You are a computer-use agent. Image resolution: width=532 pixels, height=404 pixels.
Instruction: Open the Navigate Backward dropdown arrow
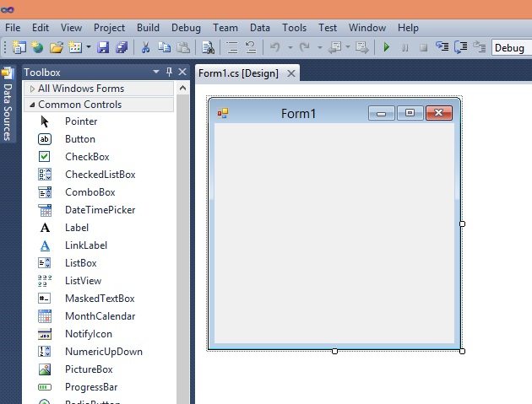(x=348, y=47)
